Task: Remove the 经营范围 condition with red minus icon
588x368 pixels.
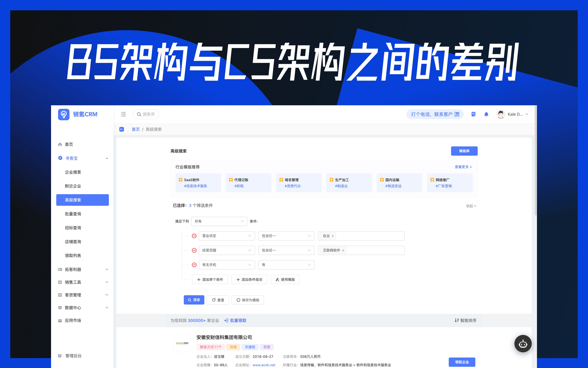Action: pyautogui.click(x=194, y=250)
